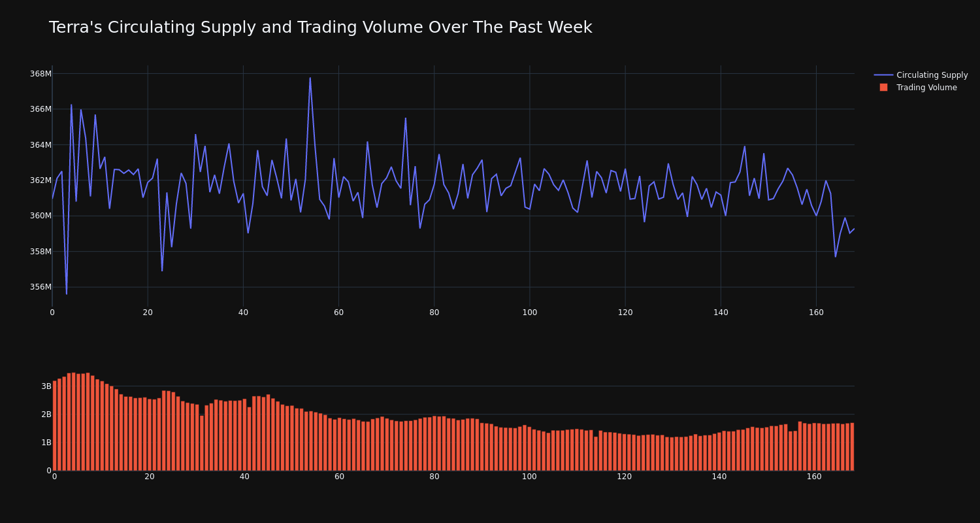The image size is (980, 523).
Task: Click the 360M y-axis label
Action: [x=41, y=216]
